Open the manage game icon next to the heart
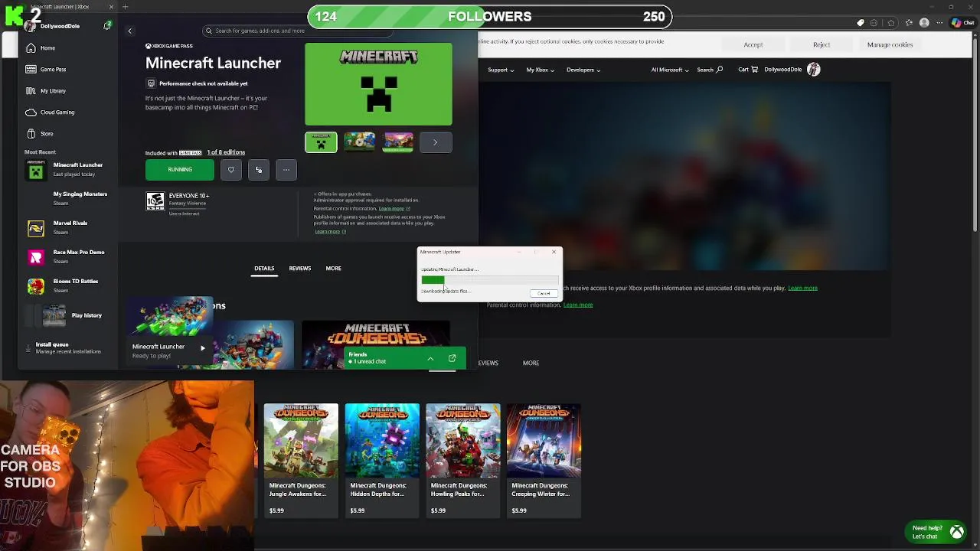This screenshot has width=980, height=551. (x=259, y=170)
